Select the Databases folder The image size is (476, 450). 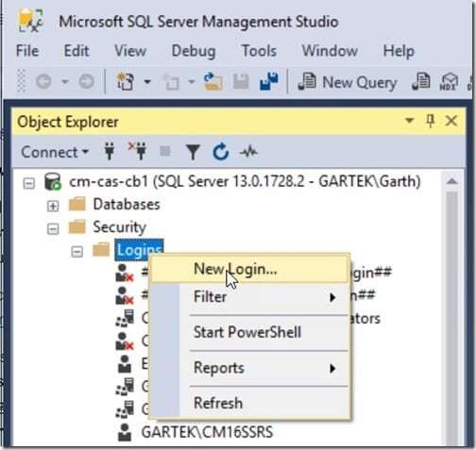click(x=127, y=205)
